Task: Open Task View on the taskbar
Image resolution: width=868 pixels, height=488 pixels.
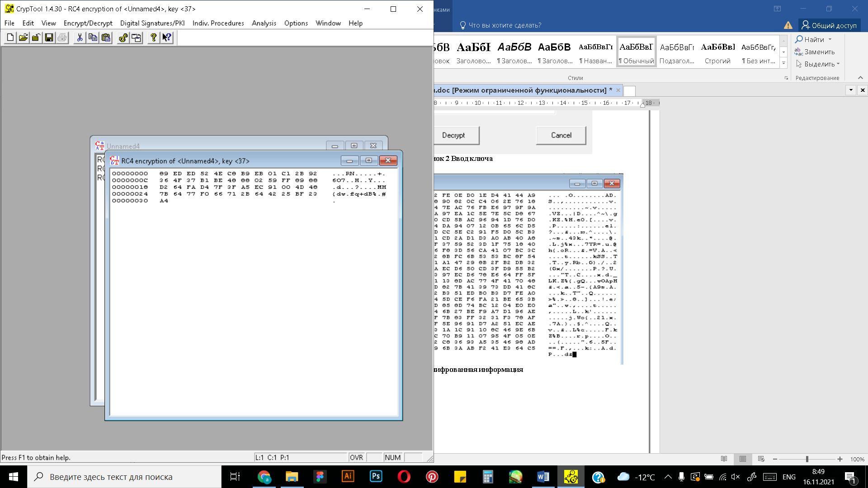Action: pos(235,477)
